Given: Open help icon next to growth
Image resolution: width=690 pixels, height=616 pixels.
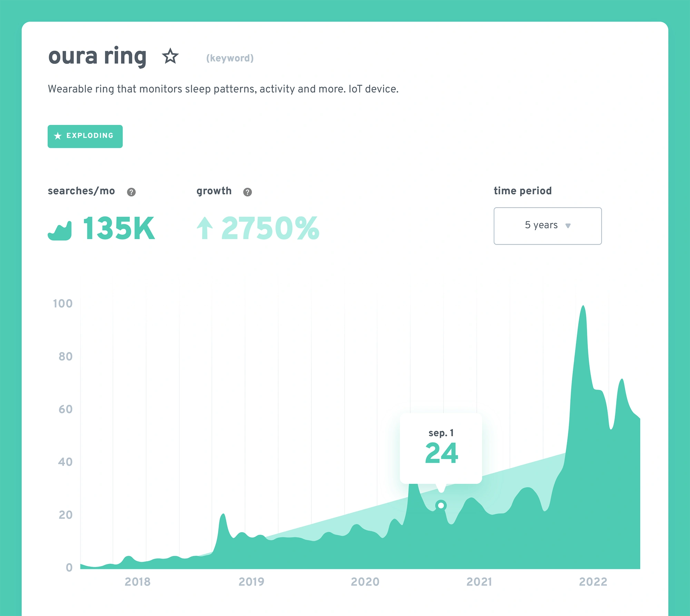Looking at the screenshot, I should coord(247,192).
